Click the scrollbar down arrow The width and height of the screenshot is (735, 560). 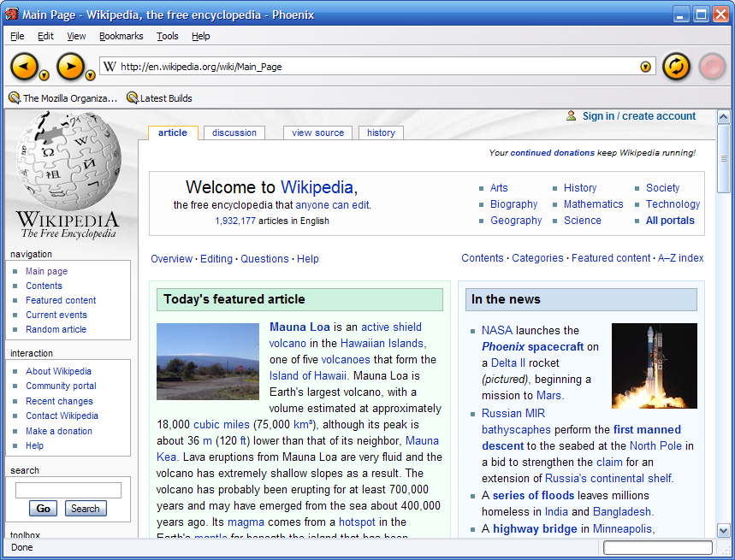[x=724, y=530]
